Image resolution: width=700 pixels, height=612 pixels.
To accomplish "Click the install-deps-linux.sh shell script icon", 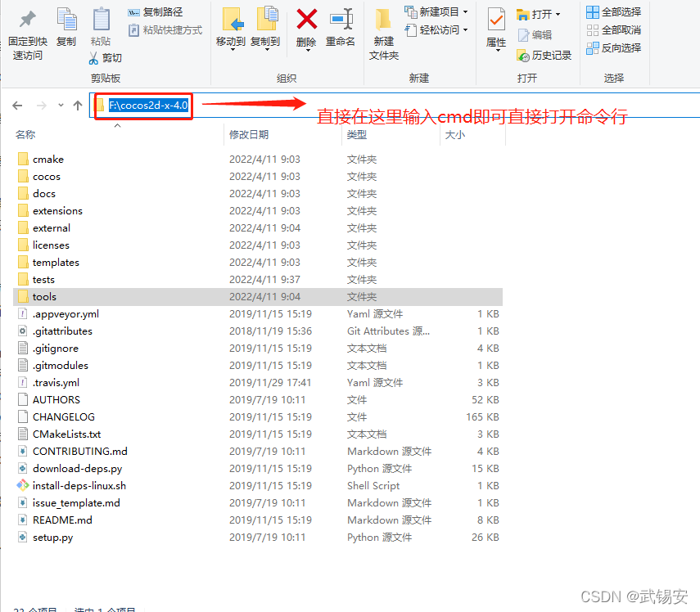I will coord(23,485).
